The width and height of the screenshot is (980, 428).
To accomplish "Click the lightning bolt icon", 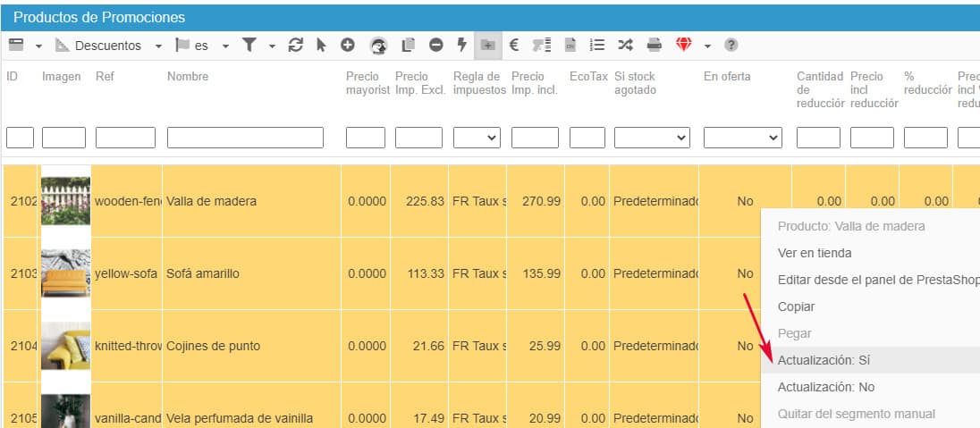I will [x=462, y=45].
